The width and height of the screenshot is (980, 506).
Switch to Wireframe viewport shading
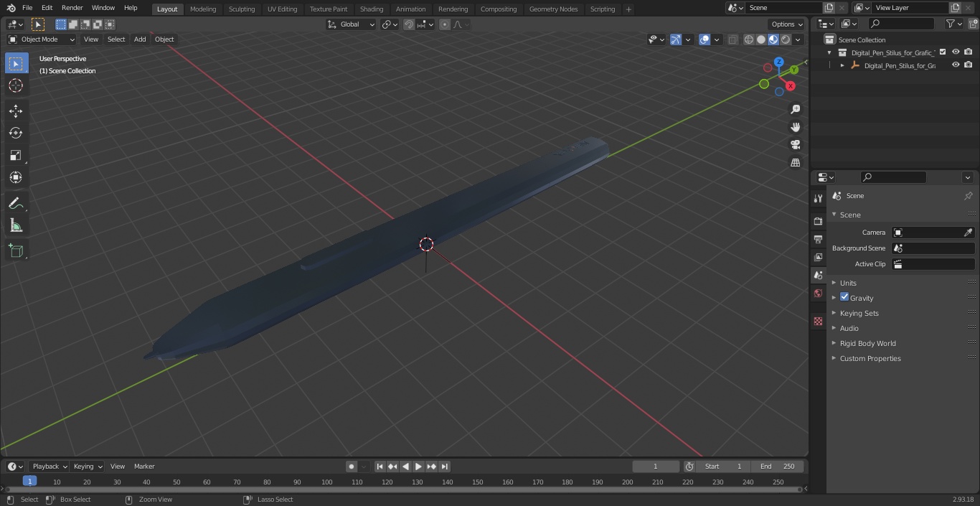(749, 39)
